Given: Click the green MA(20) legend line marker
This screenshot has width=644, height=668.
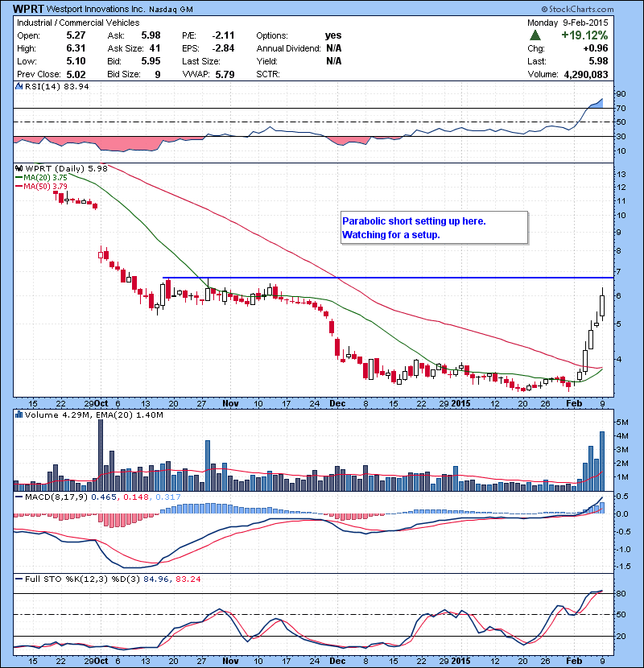Looking at the screenshot, I should click(19, 177).
